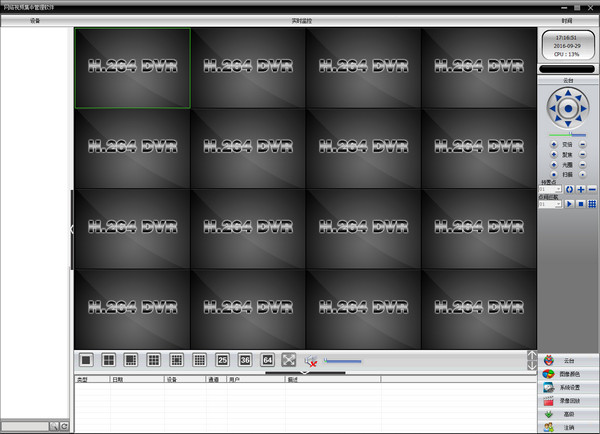Open the preset point number dropdown

[550, 189]
